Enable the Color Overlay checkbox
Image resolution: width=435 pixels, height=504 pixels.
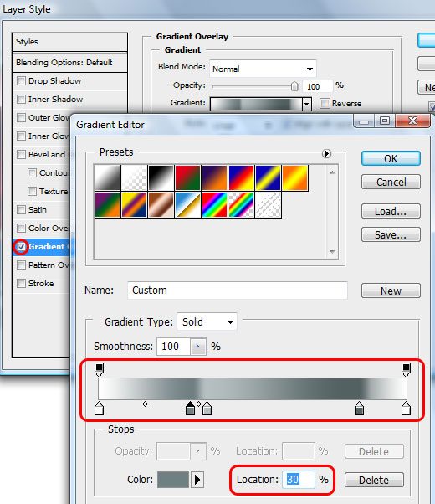click(x=21, y=229)
